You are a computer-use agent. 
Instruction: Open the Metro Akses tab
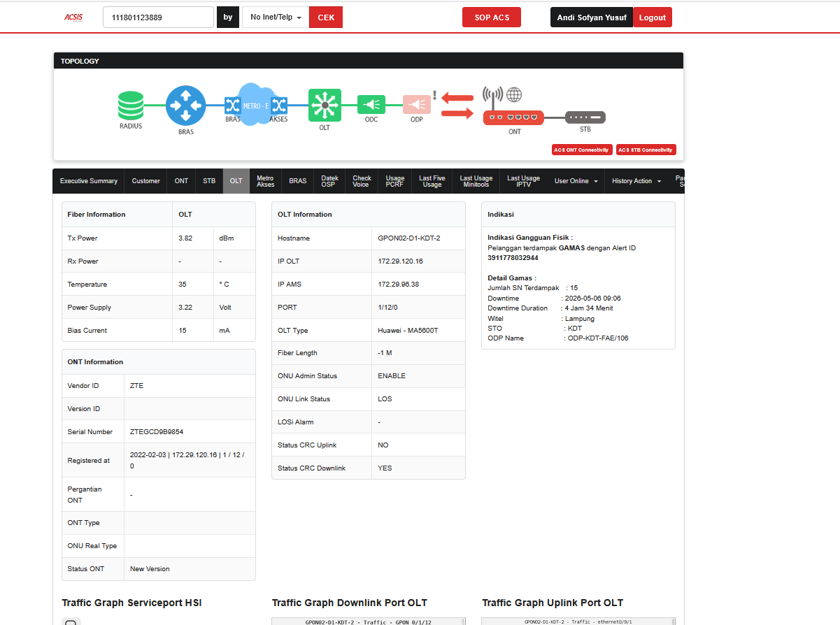266,181
